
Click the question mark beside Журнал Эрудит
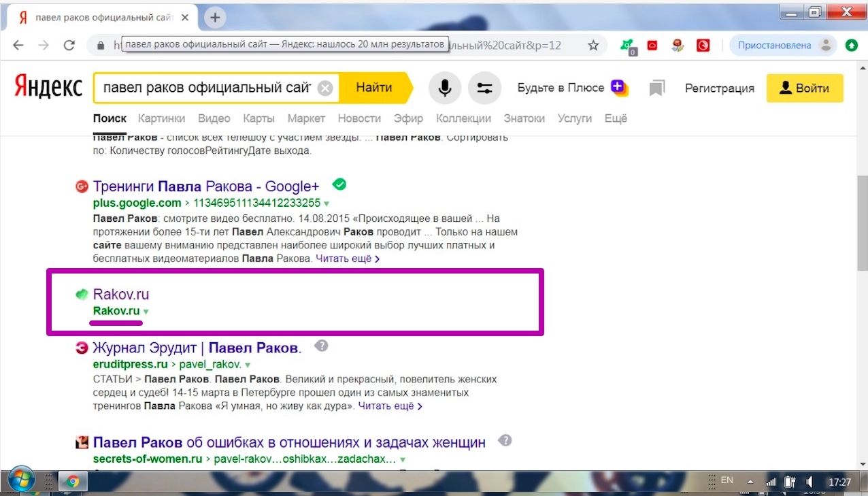322,346
